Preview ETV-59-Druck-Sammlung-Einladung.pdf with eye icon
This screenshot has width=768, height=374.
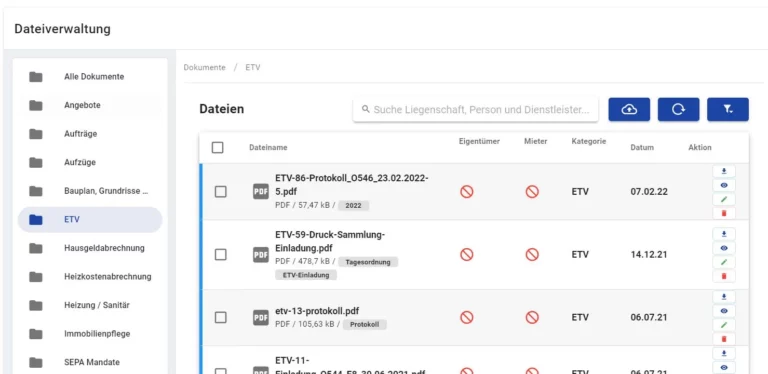click(x=724, y=248)
